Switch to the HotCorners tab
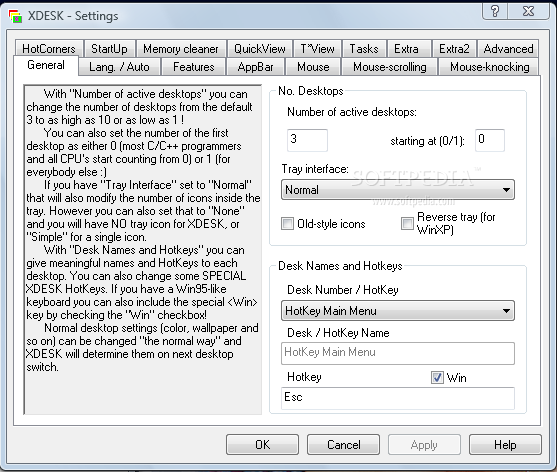The image size is (557, 472). click(x=49, y=49)
